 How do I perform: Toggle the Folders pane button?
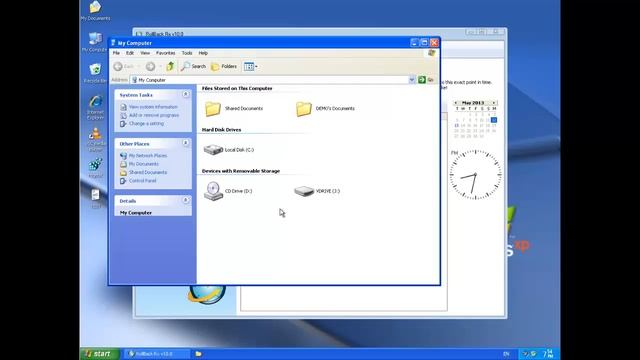[x=224, y=66]
